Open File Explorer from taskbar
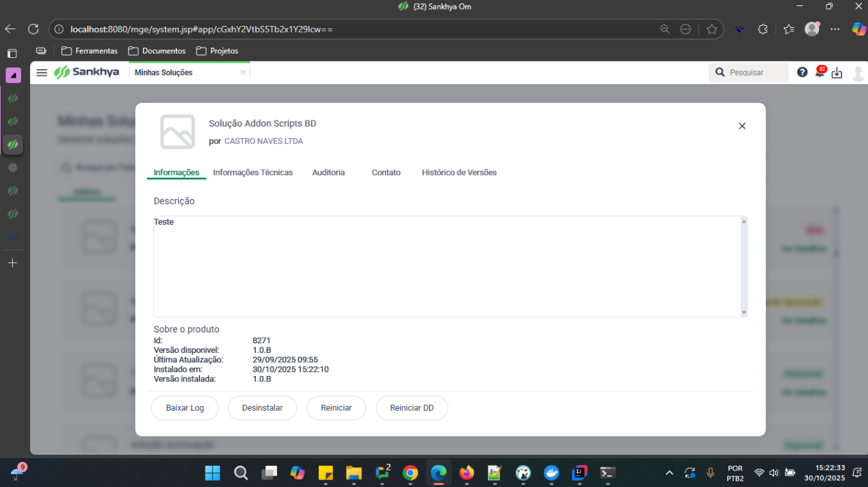The height and width of the screenshot is (487, 868). pyautogui.click(x=353, y=473)
